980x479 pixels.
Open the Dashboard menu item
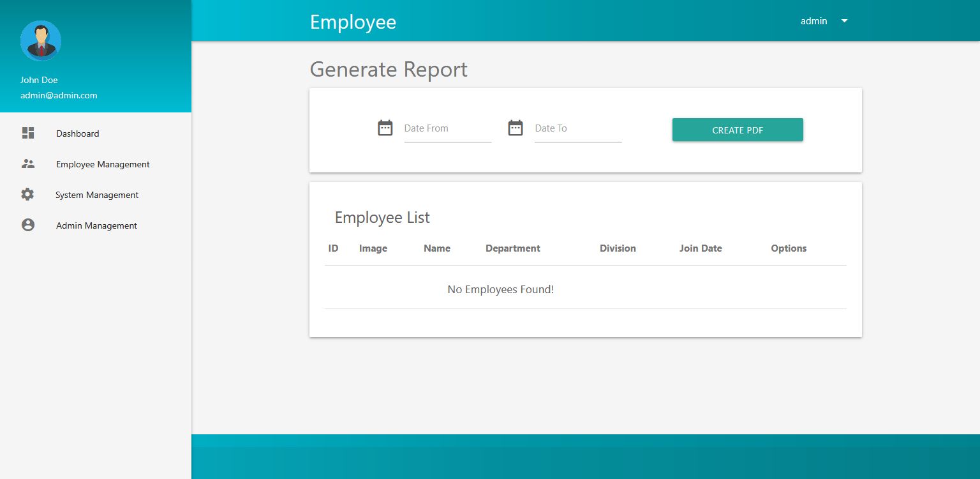point(78,133)
